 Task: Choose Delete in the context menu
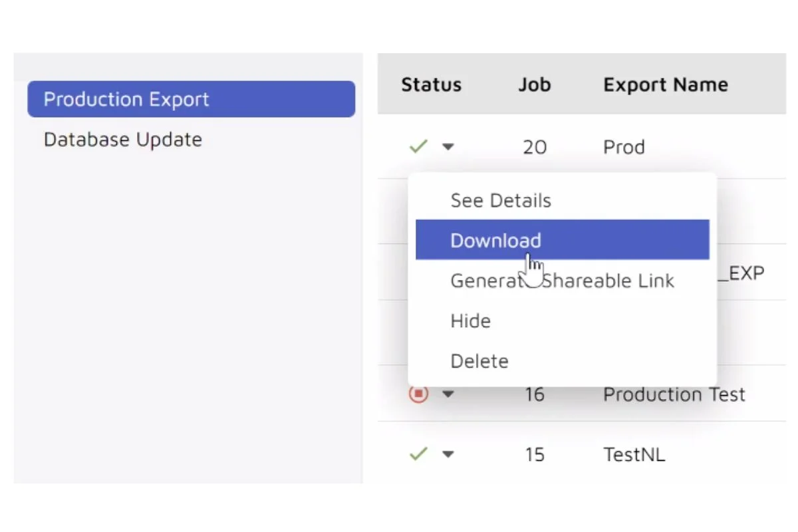click(x=479, y=361)
